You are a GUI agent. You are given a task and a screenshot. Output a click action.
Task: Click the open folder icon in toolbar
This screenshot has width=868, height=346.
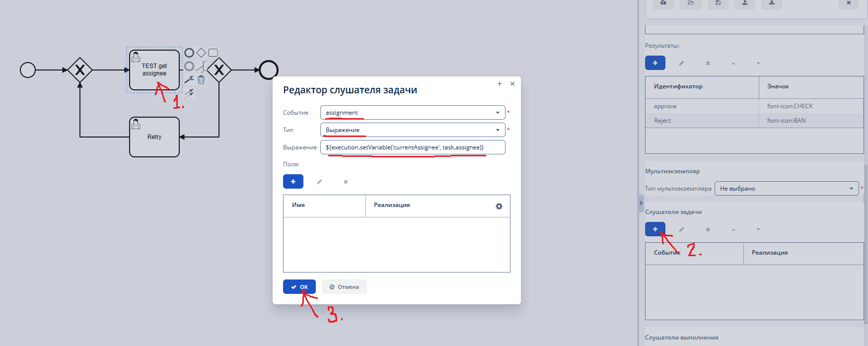(691, 3)
